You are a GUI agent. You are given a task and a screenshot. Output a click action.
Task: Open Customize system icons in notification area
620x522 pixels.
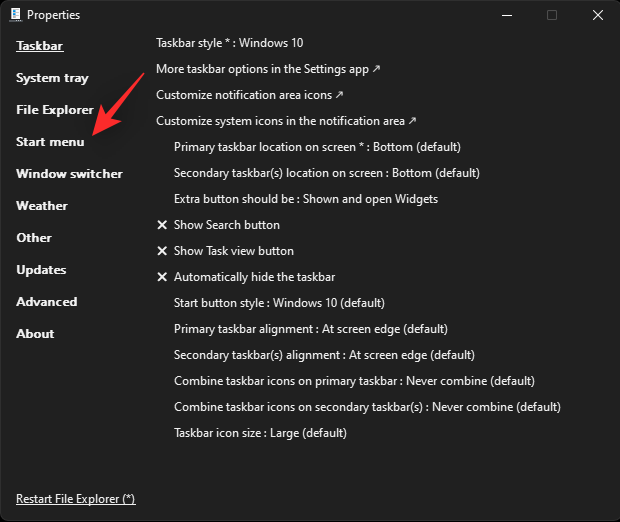click(286, 121)
